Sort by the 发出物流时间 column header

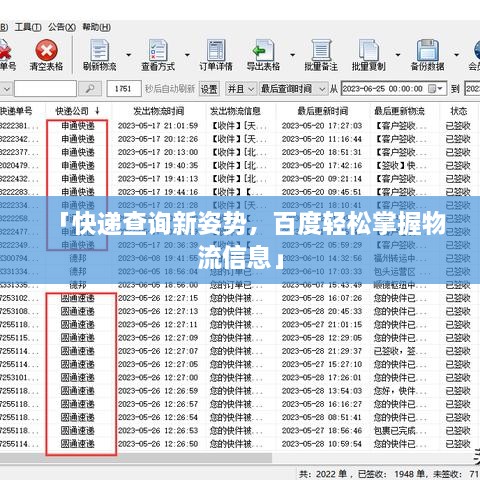159,111
